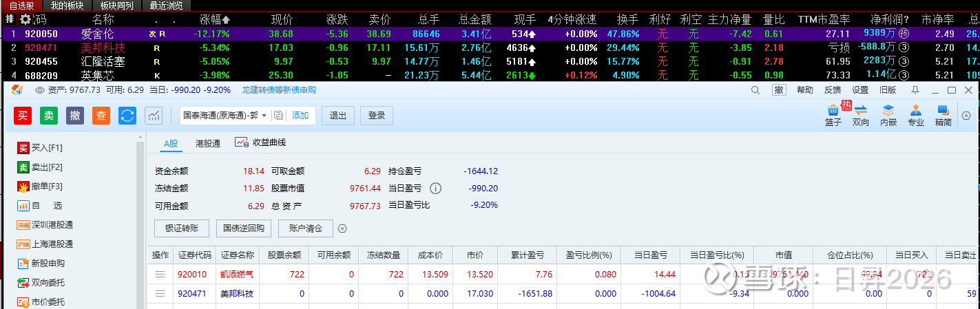Click the 退出 button
Screen dimensions: 980x309
click(x=338, y=116)
